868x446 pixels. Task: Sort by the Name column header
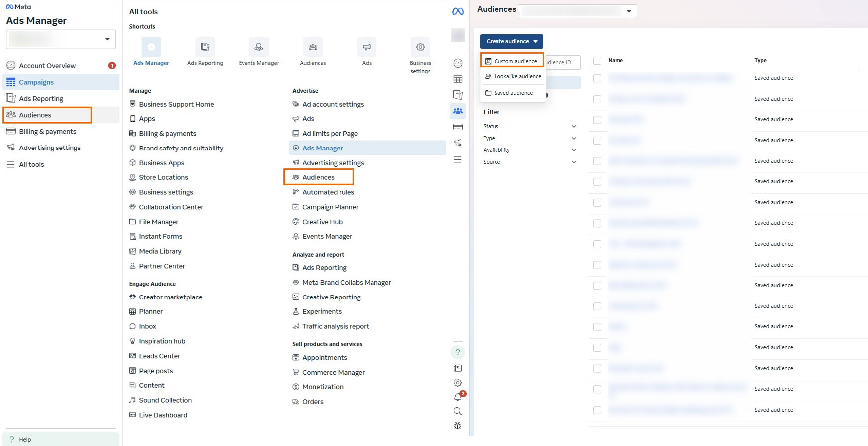616,60
